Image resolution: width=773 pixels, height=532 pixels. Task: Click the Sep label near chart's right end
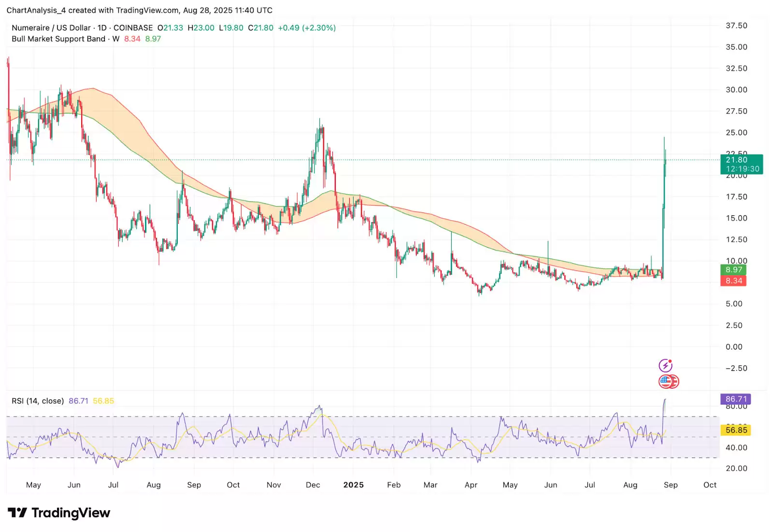[x=670, y=485]
